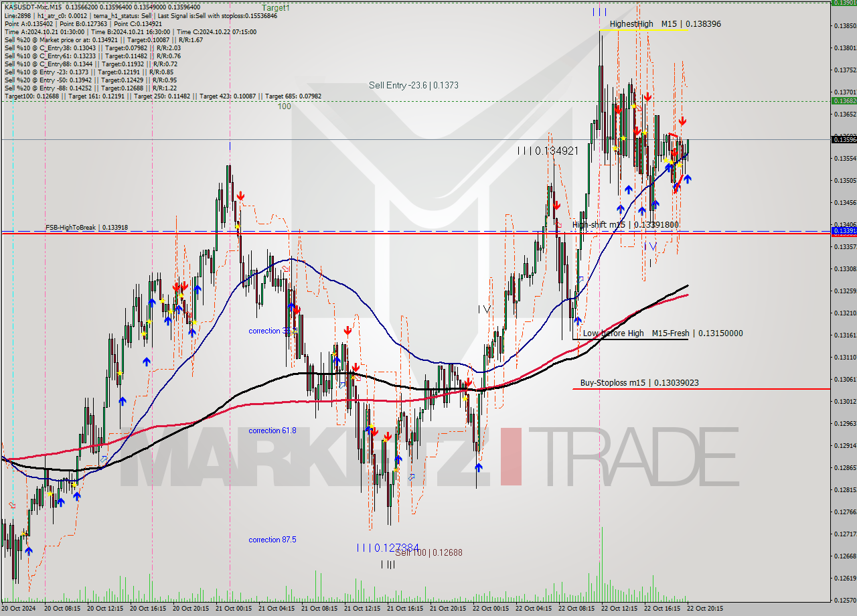Select the Sell Entry -23.6 | 0.1373 label
This screenshot has width=857, height=616.
tap(414, 86)
